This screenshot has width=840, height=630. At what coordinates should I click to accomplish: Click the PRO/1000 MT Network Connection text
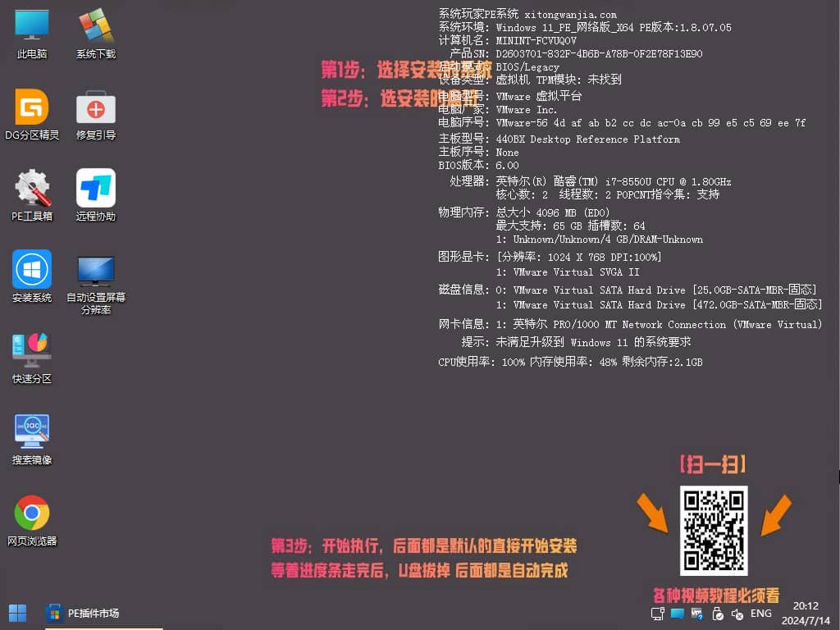640,325
